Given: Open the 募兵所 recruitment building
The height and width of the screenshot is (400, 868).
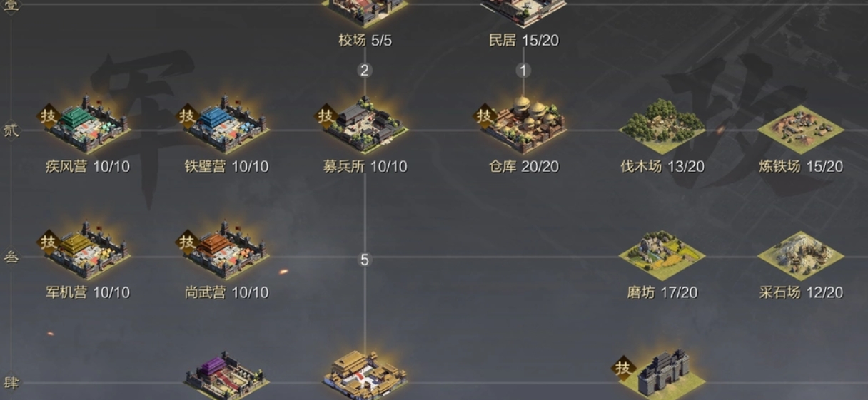Looking at the screenshot, I should click(x=365, y=126).
